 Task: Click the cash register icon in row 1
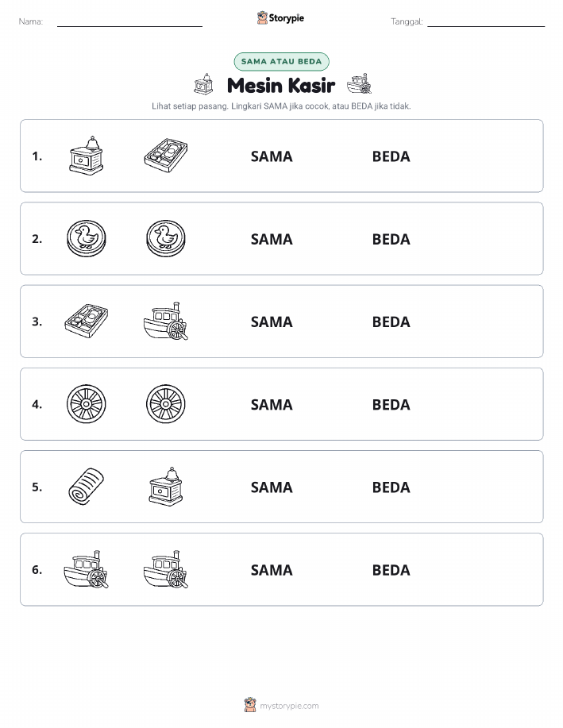pos(87,156)
